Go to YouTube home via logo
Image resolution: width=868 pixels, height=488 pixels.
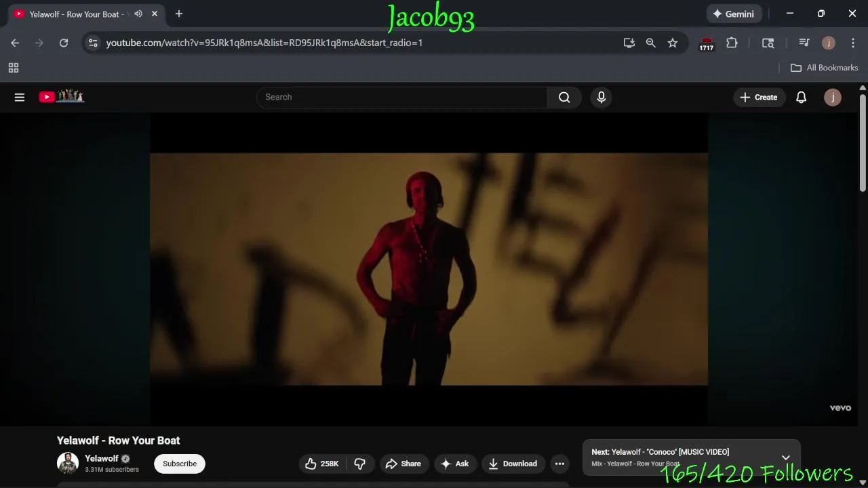[61, 97]
